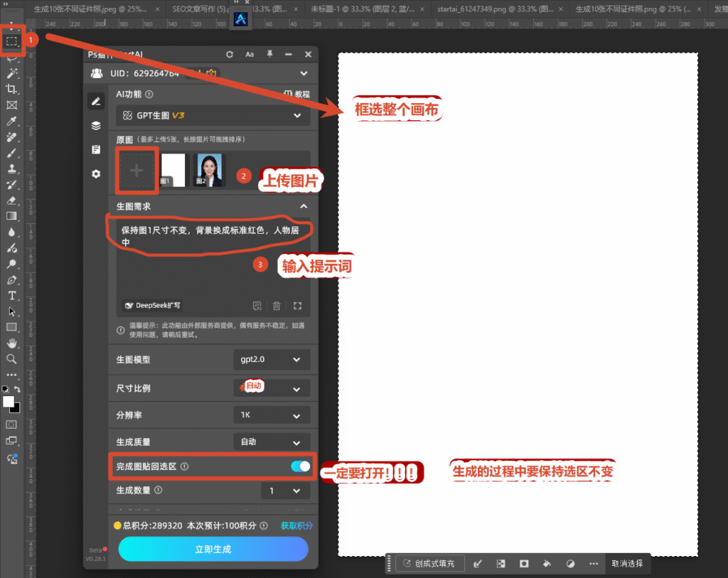728x578 pixels.
Task: Expand the UID account chevron
Action: pyautogui.click(x=304, y=73)
